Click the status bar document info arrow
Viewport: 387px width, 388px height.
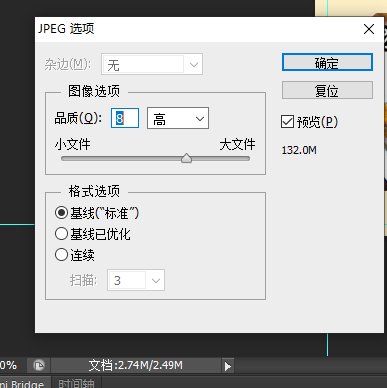coord(228,366)
